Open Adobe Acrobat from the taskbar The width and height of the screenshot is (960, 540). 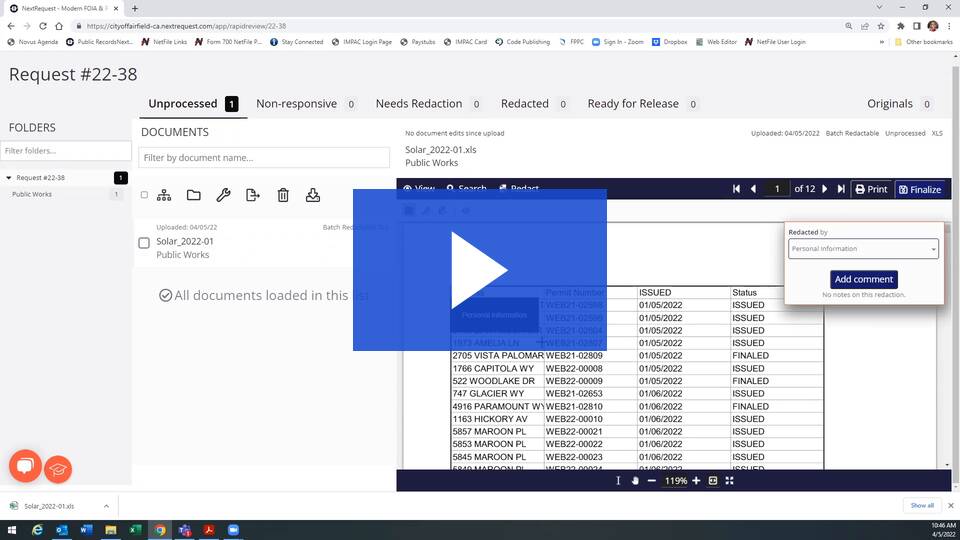[x=209, y=530]
